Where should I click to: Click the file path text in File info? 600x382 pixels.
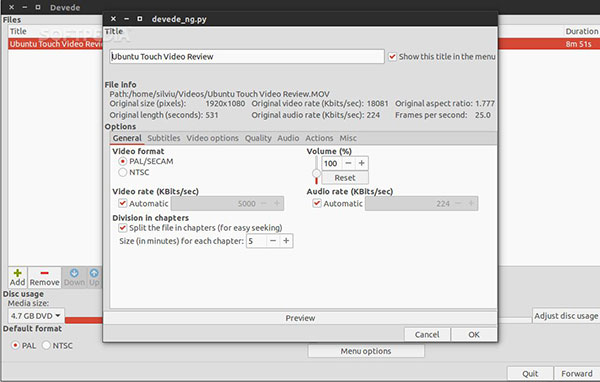(219, 94)
